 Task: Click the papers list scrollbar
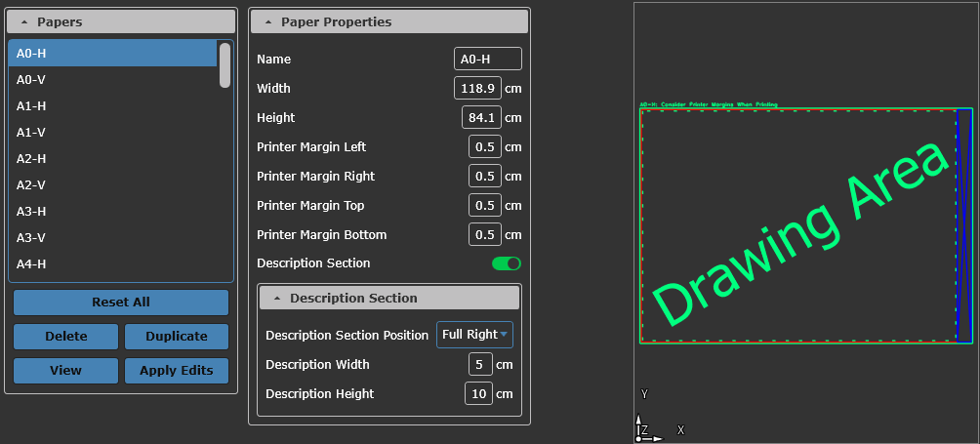pos(225,65)
